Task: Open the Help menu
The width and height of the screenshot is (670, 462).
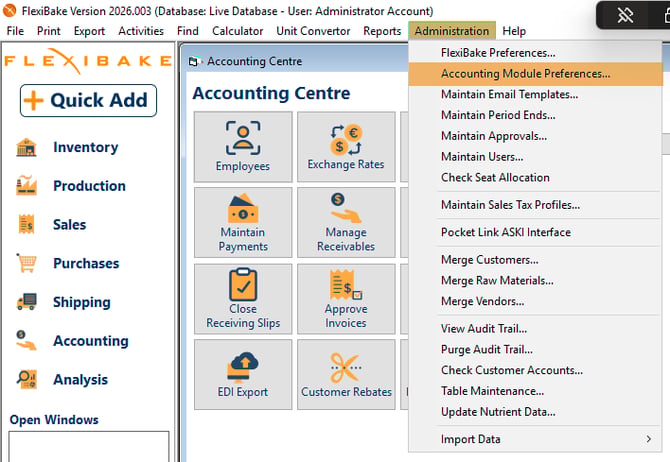Action: click(514, 31)
